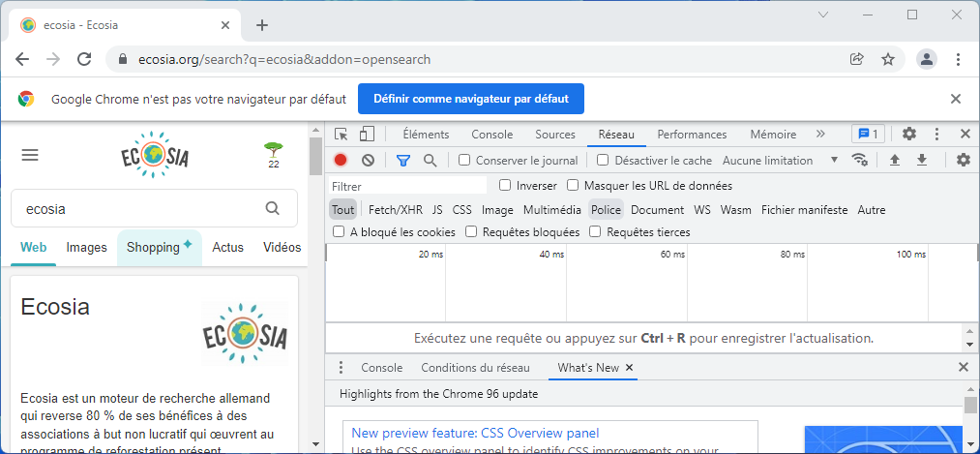This screenshot has height=454, width=980.
Task: Expand more DevTools tabs chevron
Action: tap(820, 134)
